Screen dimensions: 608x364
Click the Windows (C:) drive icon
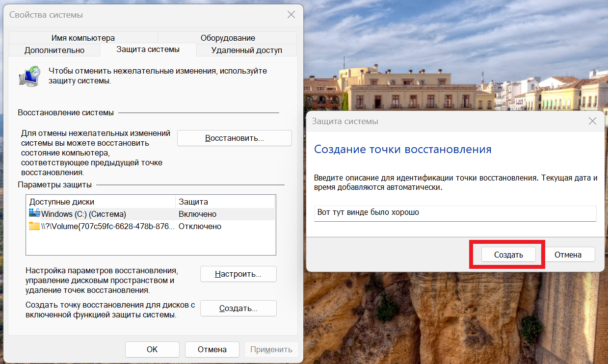coord(34,213)
